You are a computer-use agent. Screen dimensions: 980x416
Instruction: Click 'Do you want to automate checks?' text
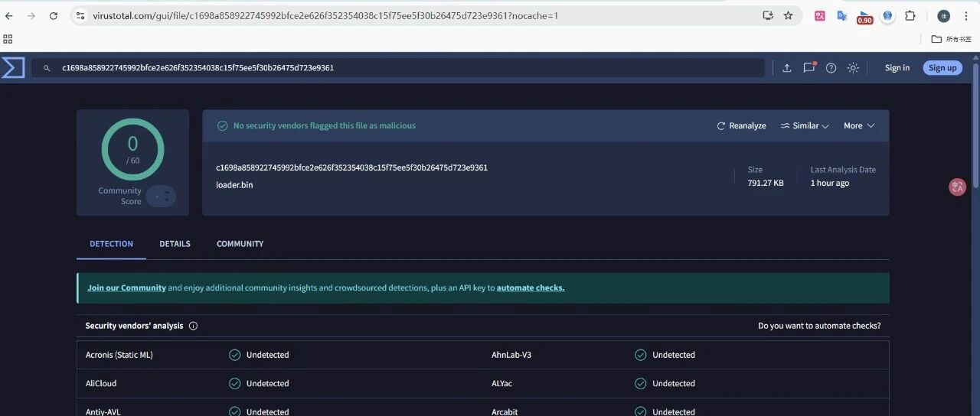pos(819,326)
